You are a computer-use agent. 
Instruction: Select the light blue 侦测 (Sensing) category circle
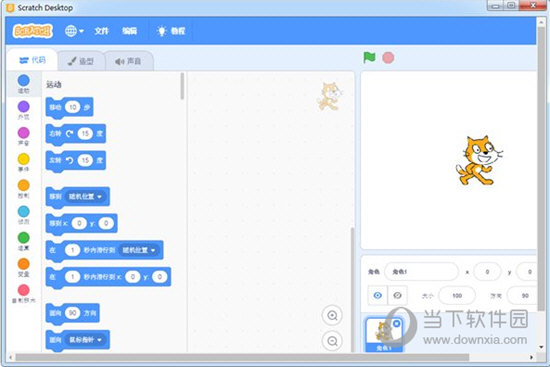click(x=24, y=212)
